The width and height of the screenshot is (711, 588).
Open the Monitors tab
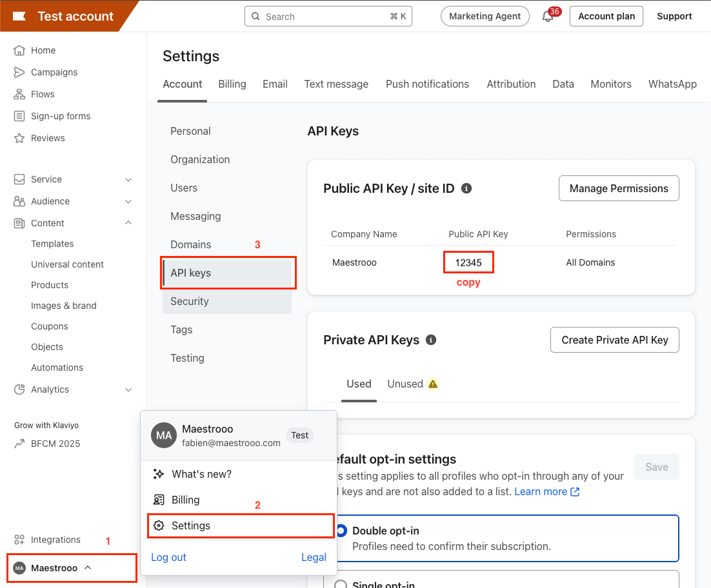click(x=611, y=84)
